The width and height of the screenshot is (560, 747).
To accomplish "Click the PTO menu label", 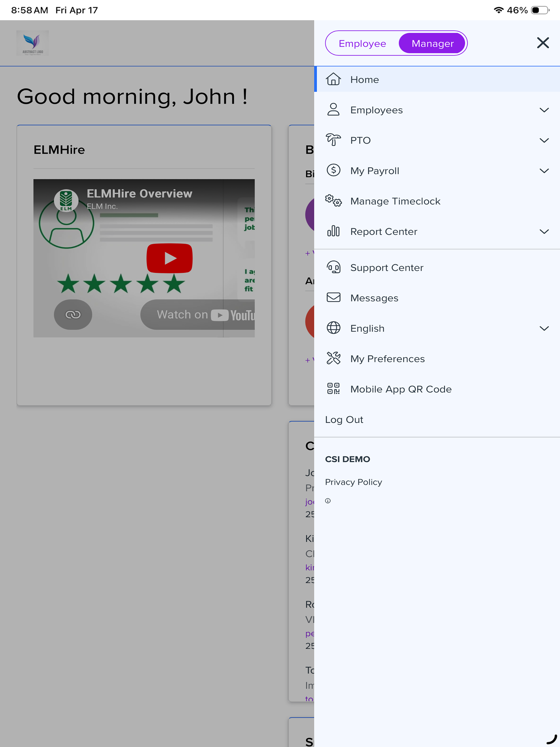I will click(x=360, y=141).
